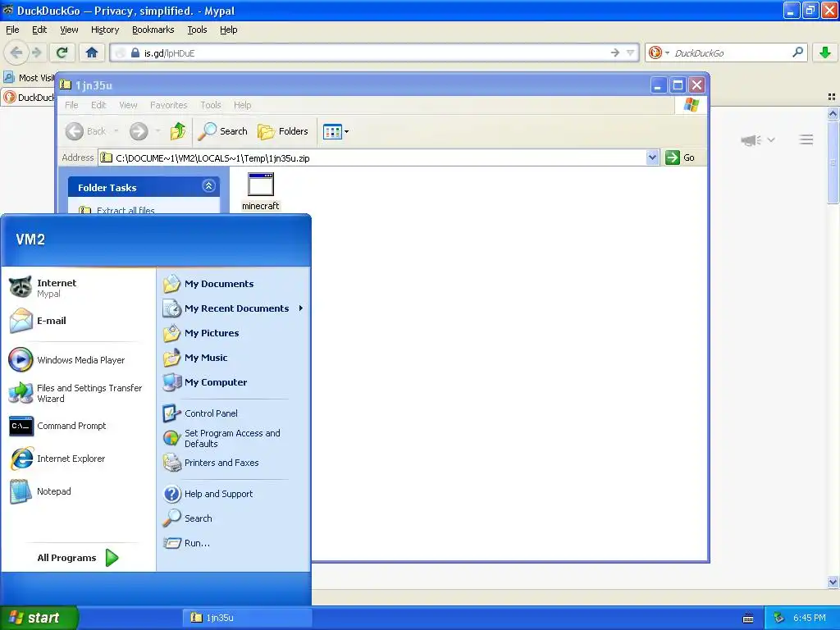The image size is (840, 630).
Task: Click Mypal forward navigation button
Action: (x=36, y=52)
